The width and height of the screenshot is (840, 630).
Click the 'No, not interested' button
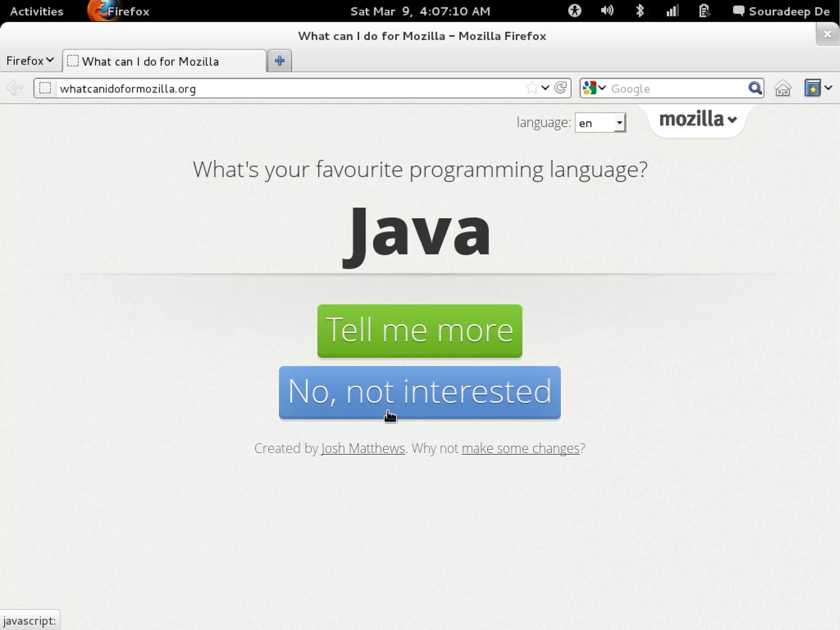pos(419,392)
